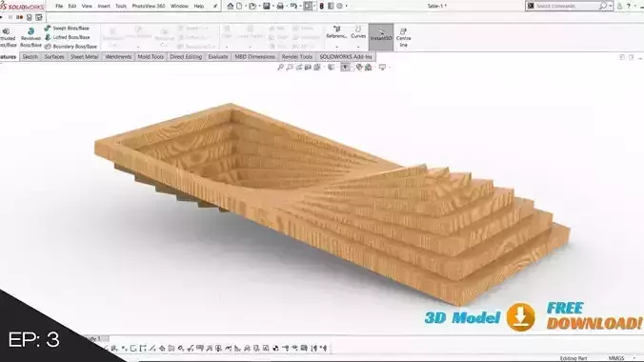
Task: Toggle the macro record button
Action: click(19, 17)
